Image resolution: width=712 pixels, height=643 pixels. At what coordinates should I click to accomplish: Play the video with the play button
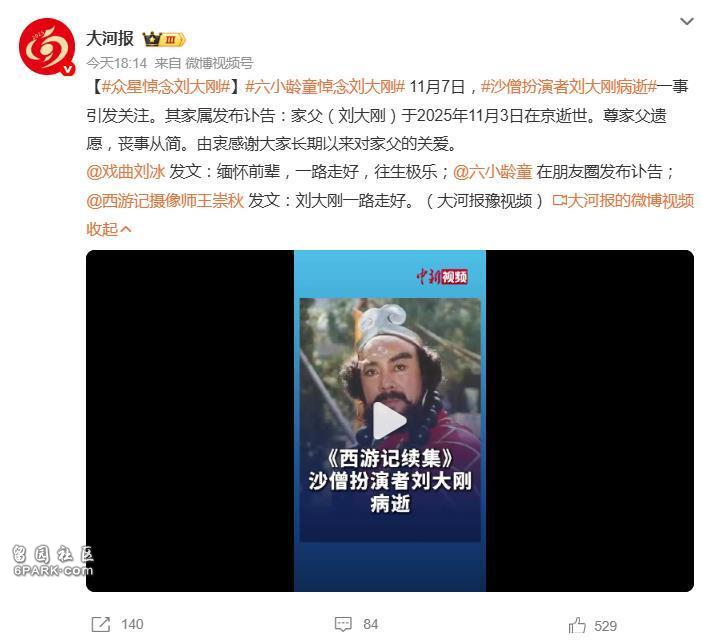coord(389,420)
